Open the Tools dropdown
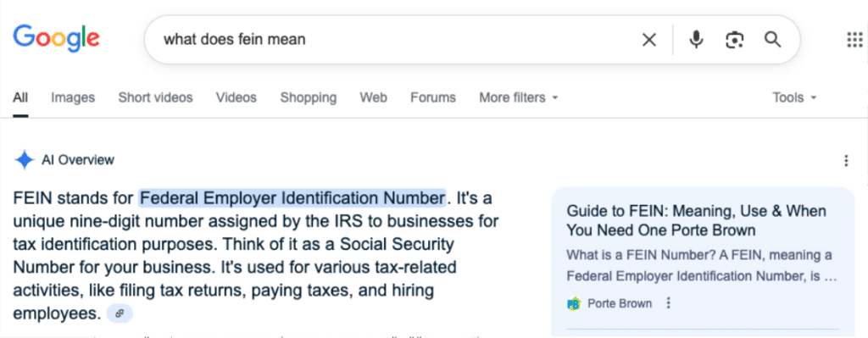The width and height of the screenshot is (868, 338). pyautogui.click(x=794, y=98)
